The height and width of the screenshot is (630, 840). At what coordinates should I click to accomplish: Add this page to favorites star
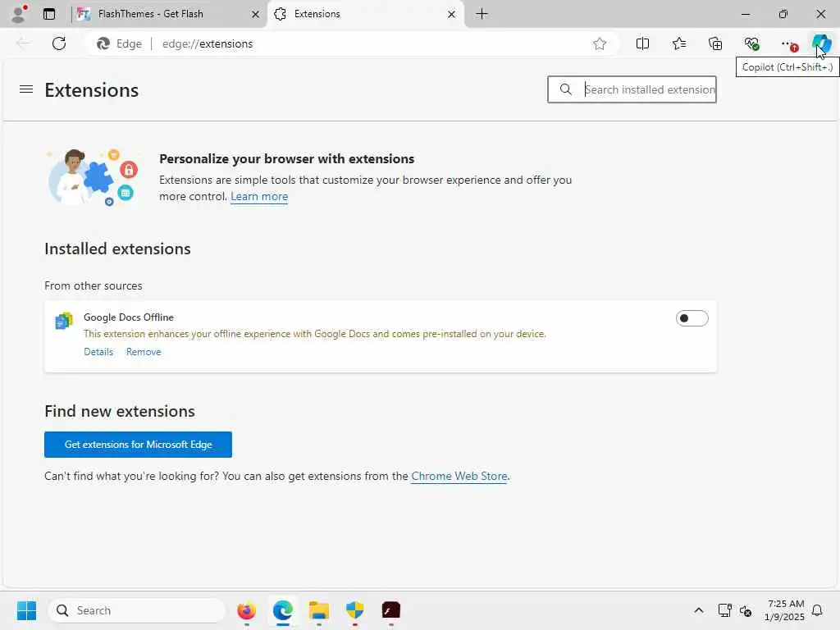tap(600, 44)
